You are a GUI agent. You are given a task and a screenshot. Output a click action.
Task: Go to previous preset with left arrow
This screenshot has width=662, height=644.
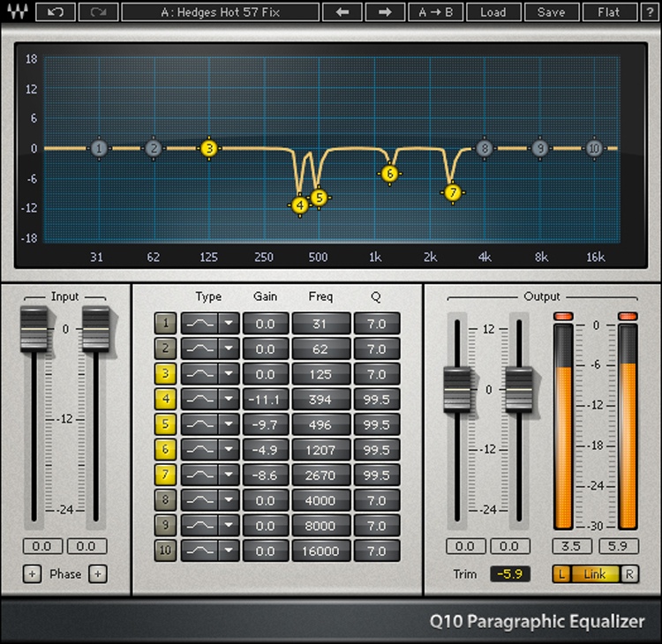[x=342, y=12]
